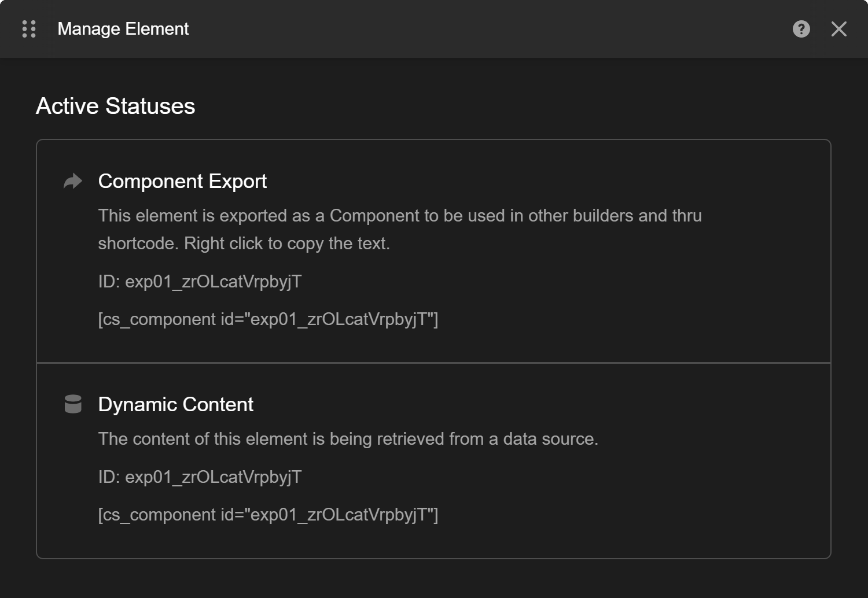Click the Dynamic Content status card
The height and width of the screenshot is (598, 868).
click(x=434, y=460)
